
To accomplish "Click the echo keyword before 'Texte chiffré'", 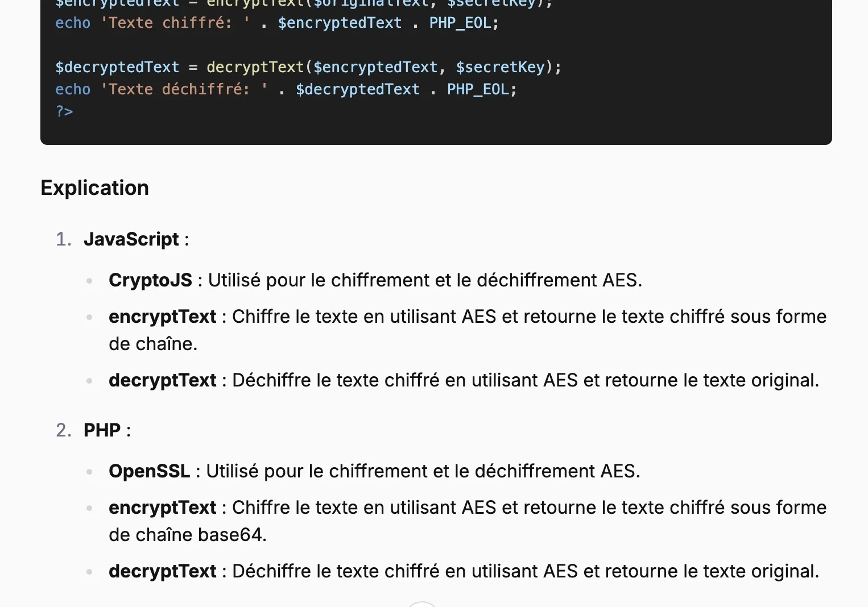I will point(73,23).
